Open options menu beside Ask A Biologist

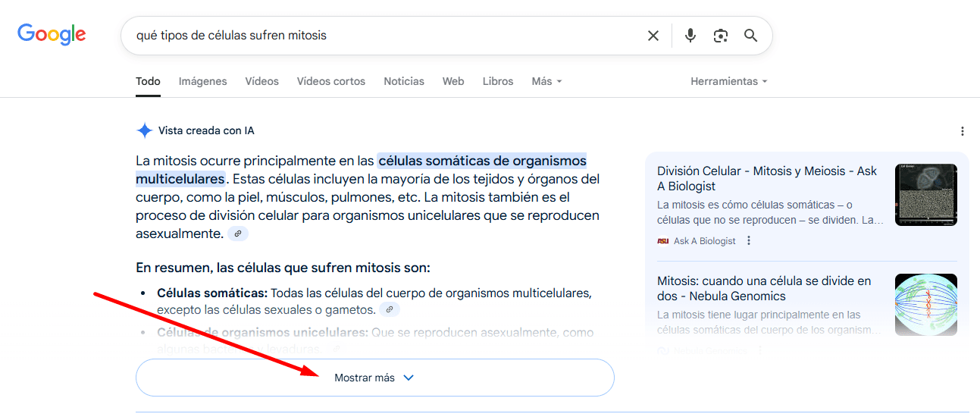click(x=749, y=241)
